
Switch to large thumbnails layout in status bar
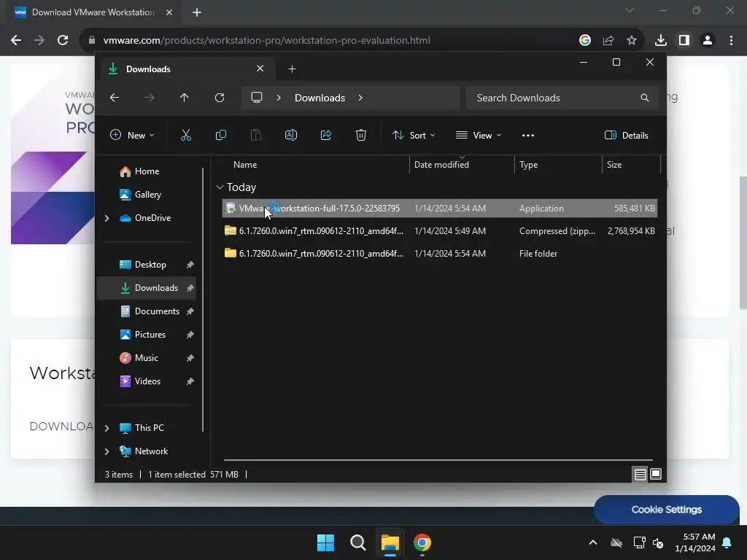656,474
